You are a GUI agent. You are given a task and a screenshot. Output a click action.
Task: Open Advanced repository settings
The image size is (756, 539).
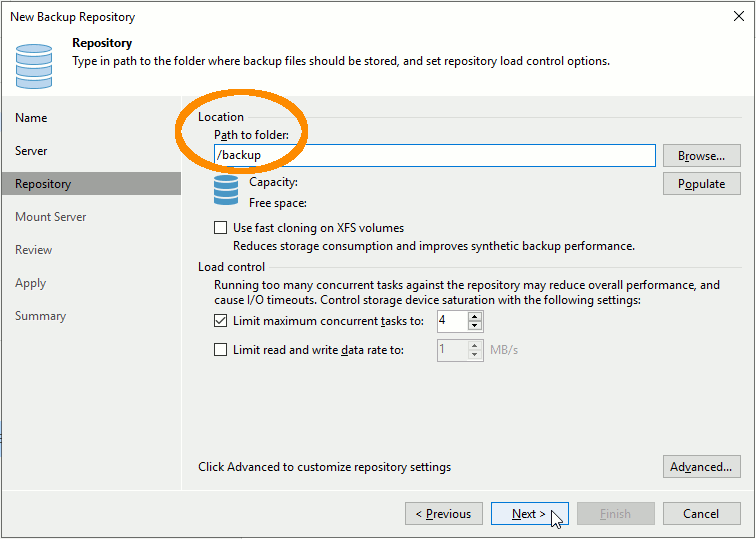(x=701, y=467)
